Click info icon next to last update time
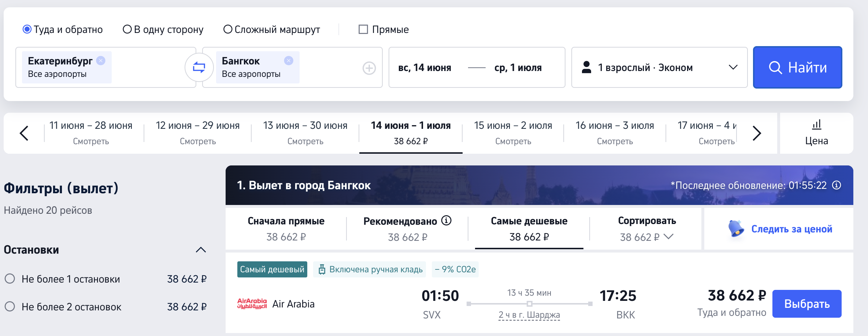This screenshot has height=336, width=868. point(837,185)
